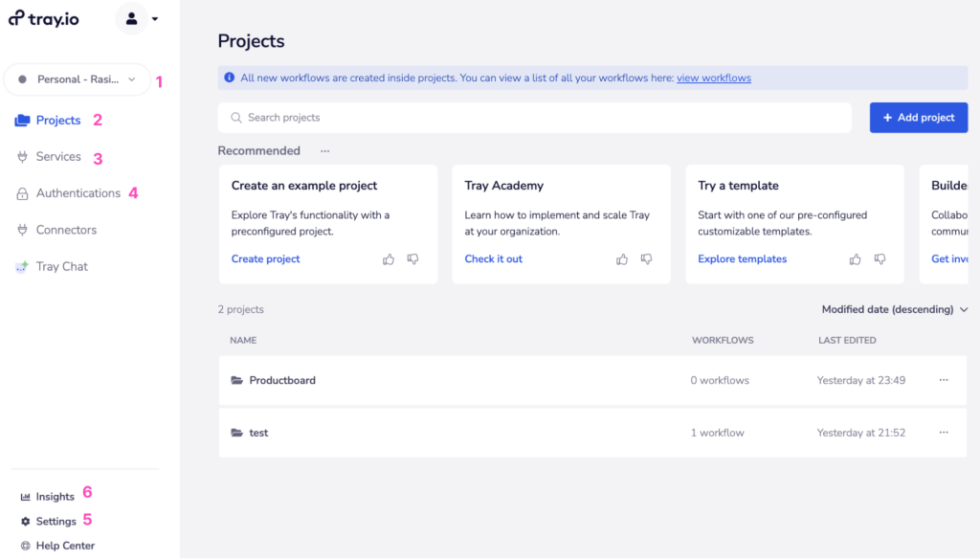Open Help Center in the sidebar
This screenshot has width=980, height=559.
tap(65, 546)
